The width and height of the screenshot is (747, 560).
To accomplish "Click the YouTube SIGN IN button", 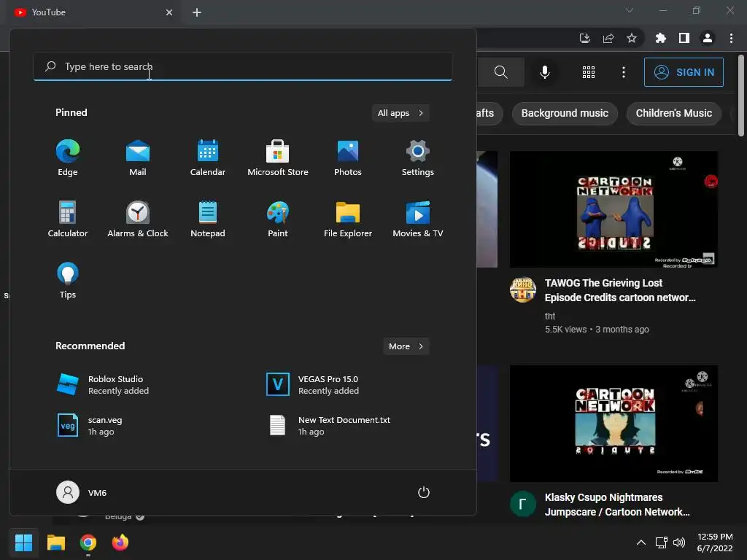I will [x=684, y=72].
